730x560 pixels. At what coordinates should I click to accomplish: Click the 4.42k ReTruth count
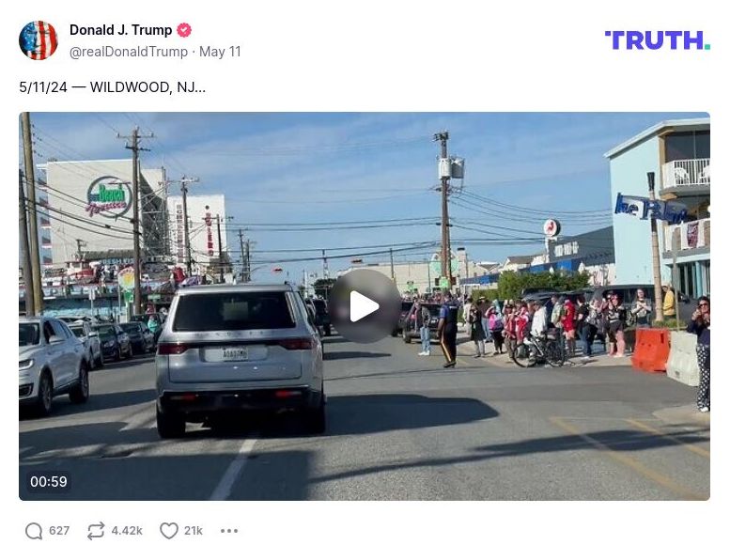click(127, 531)
